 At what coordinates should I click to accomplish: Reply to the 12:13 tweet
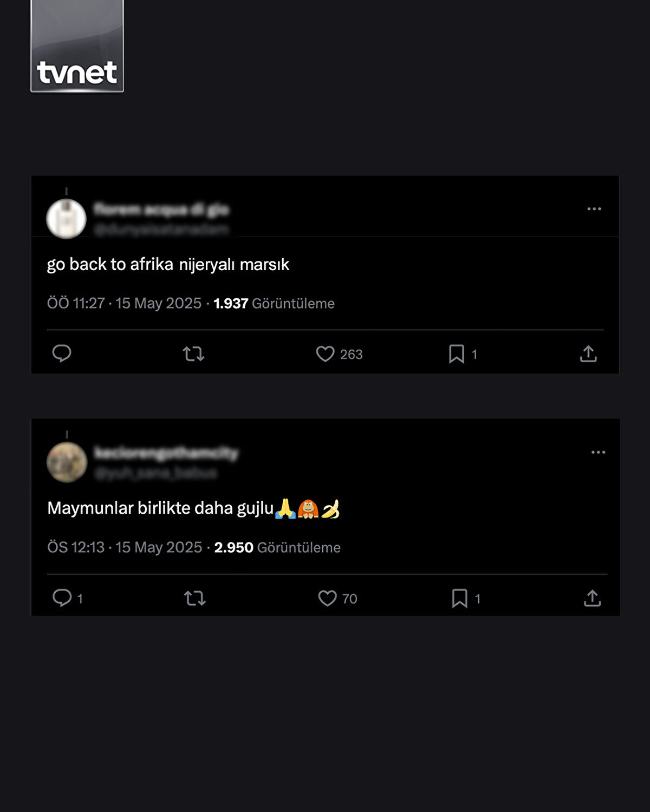click(x=62, y=598)
